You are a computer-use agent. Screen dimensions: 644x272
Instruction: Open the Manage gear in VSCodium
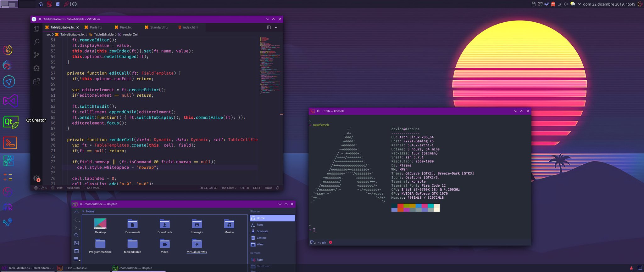(36, 178)
